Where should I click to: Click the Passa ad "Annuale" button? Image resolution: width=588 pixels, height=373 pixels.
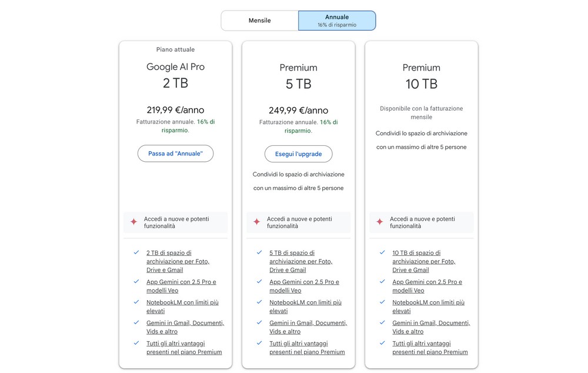click(175, 154)
